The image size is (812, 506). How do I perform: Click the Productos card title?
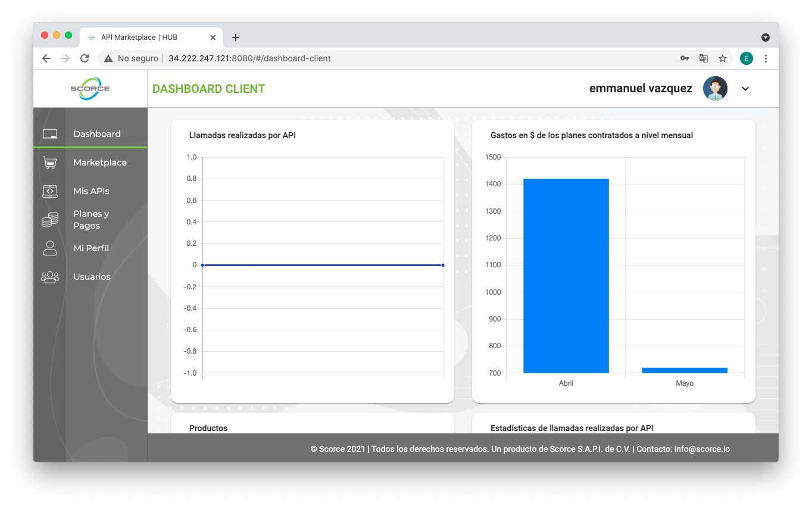coord(208,428)
